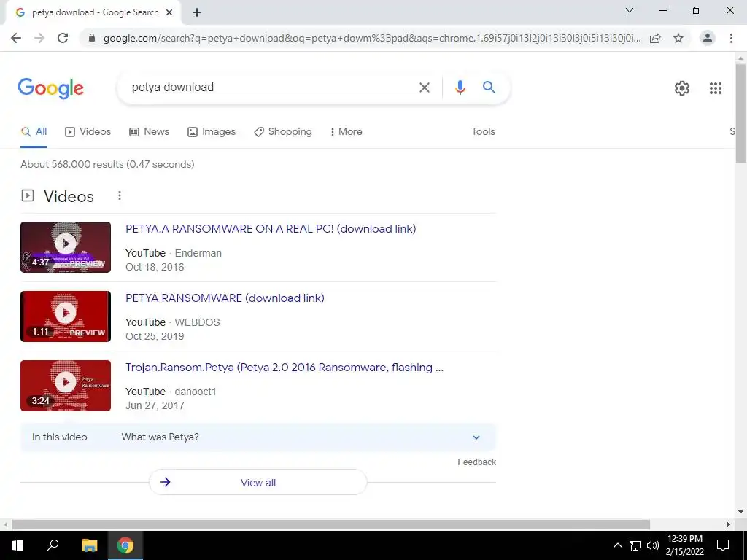The height and width of the screenshot is (560, 747).
Task: Open search Tools options
Action: 483,131
